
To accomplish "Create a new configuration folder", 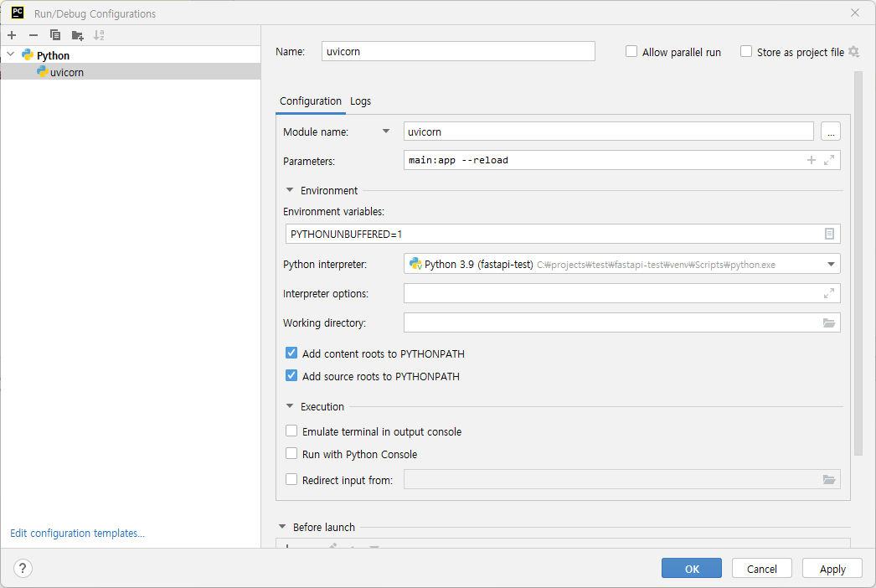I will tap(78, 36).
